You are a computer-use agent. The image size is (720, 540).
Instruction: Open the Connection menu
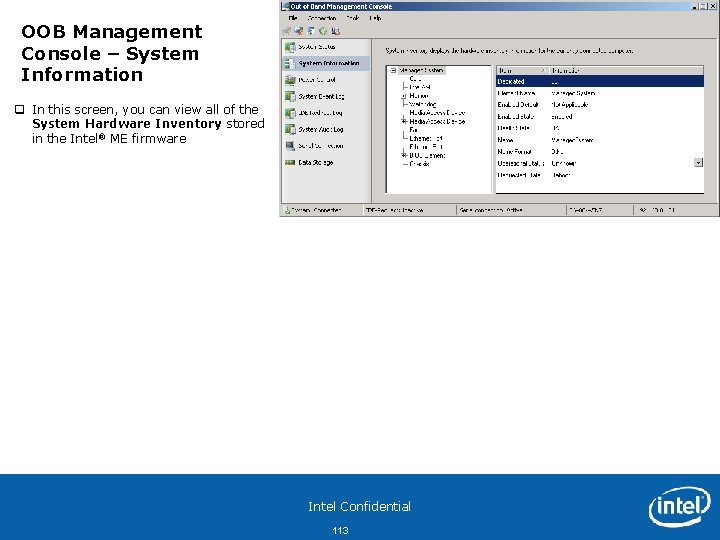coord(322,18)
